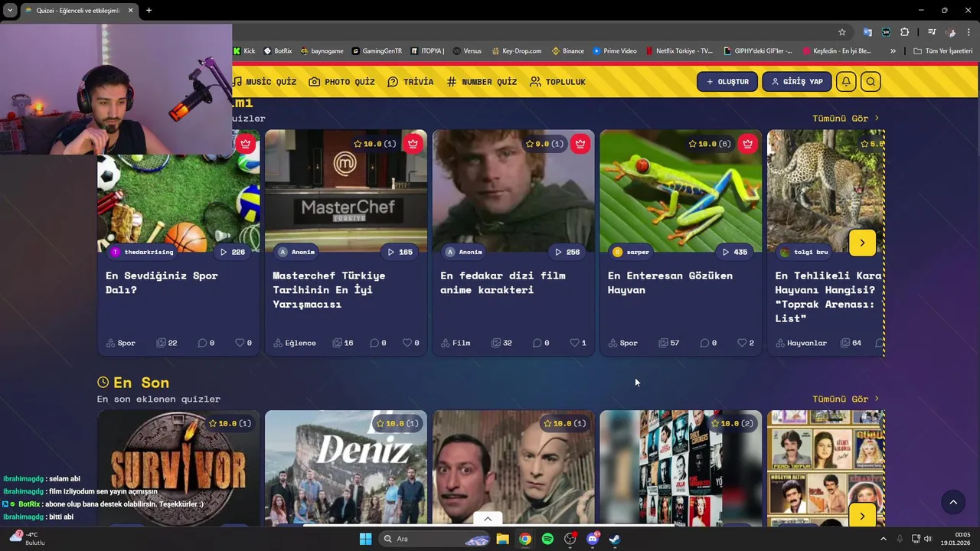Open the Prime Video bookmark

coord(615,51)
